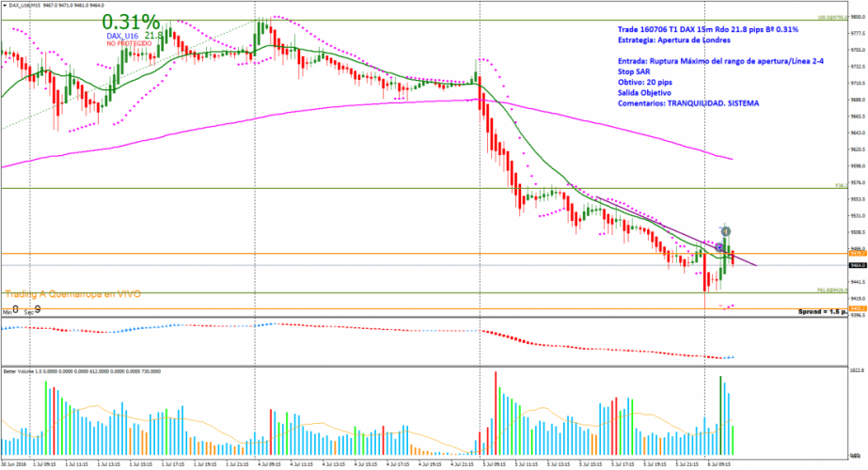Click the 4 Jul 09:15 time axis label
Viewport: 868px width, 470px height.
click(270, 463)
